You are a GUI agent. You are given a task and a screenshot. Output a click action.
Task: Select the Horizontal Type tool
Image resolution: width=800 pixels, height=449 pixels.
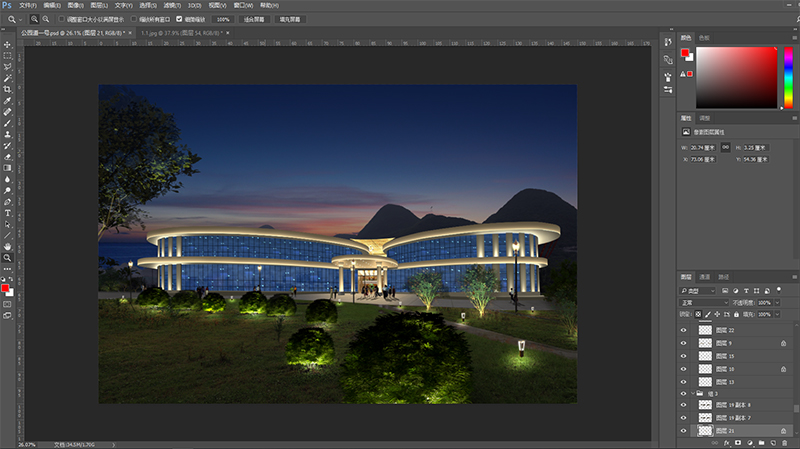click(7, 213)
